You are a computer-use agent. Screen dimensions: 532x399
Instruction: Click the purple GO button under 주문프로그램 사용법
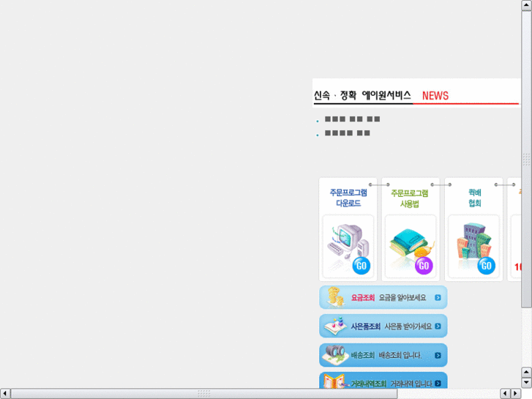pos(424,266)
